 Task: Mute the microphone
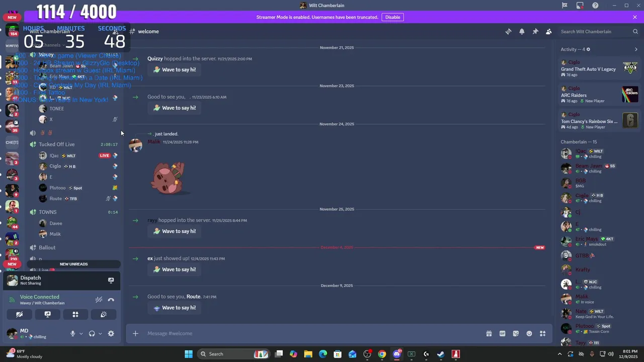click(x=72, y=333)
